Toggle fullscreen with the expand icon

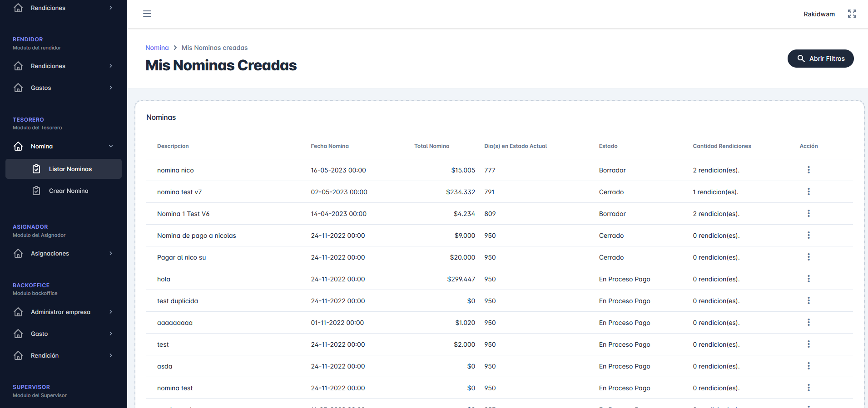[x=852, y=14]
